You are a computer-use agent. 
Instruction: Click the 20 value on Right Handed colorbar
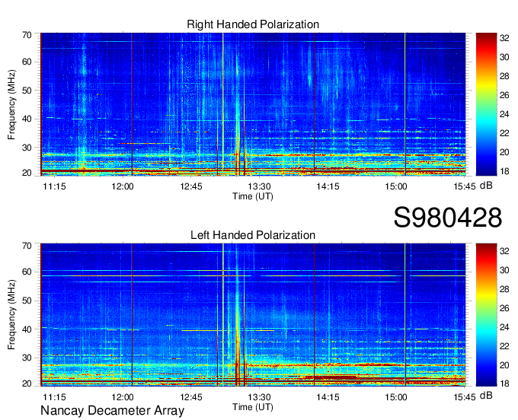click(504, 152)
